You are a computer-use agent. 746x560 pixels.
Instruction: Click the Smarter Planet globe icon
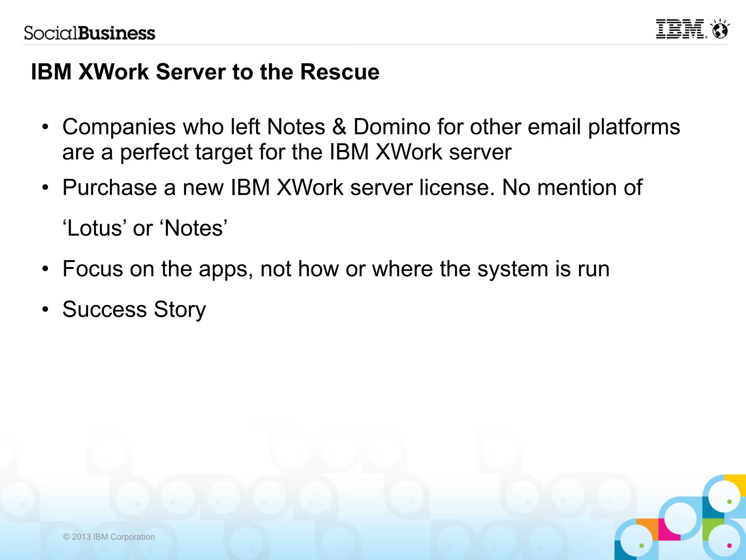(720, 28)
